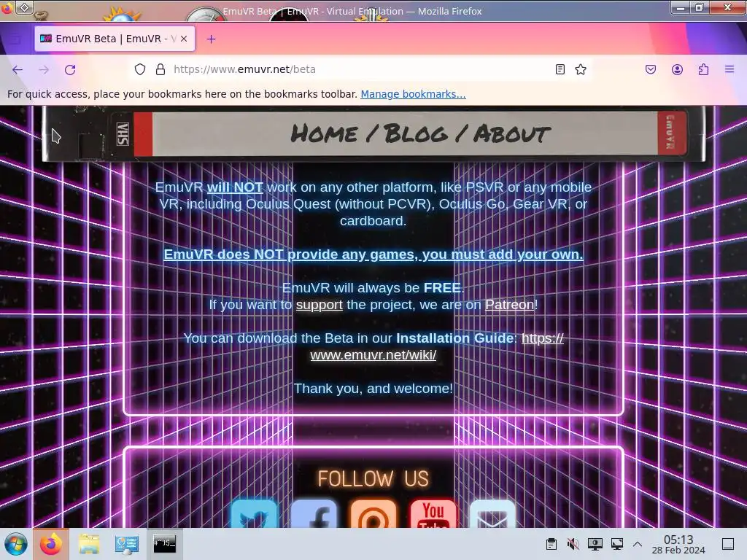Screen dimensions: 747x560
Task: Unmute the volume tray icon
Action: pyautogui.click(x=573, y=544)
